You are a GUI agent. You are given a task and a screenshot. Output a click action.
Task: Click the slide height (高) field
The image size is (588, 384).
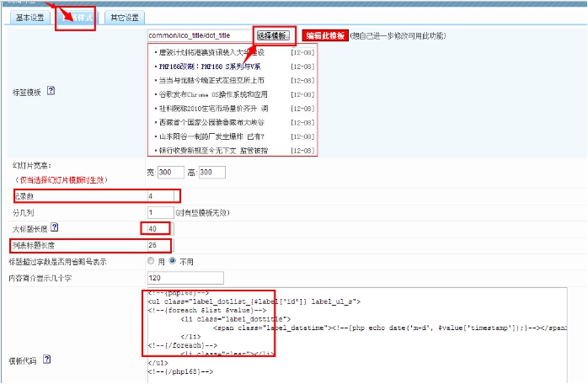211,173
